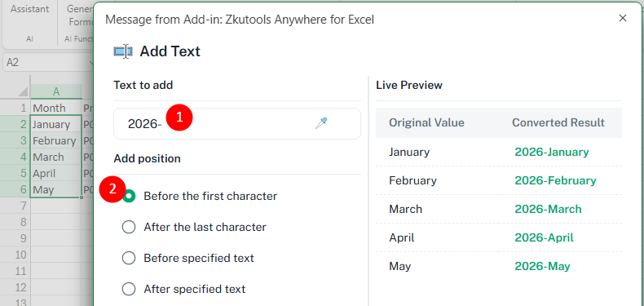This screenshot has width=644, height=306.
Task: Click 'January' in the Original Value column
Action: (409, 152)
